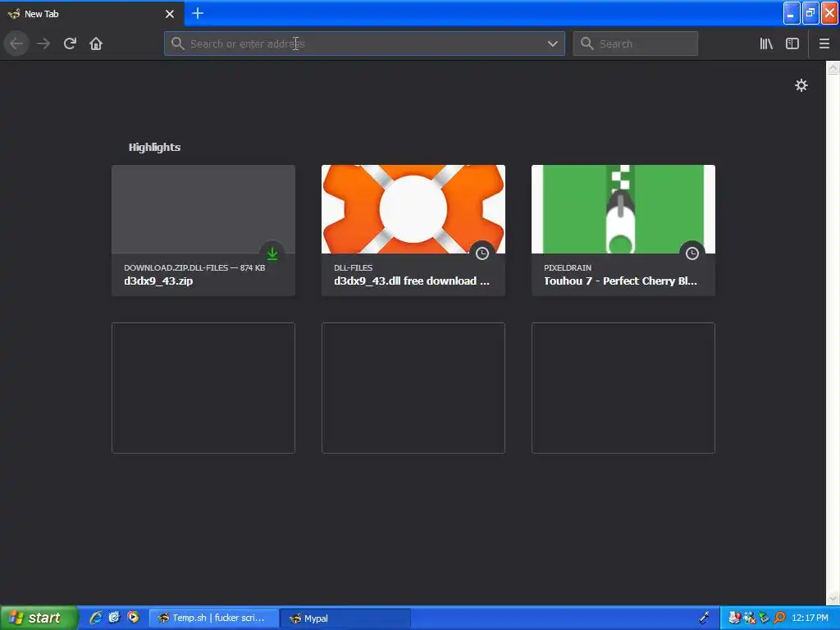
Task: Click the toolbar Search box
Action: [636, 43]
